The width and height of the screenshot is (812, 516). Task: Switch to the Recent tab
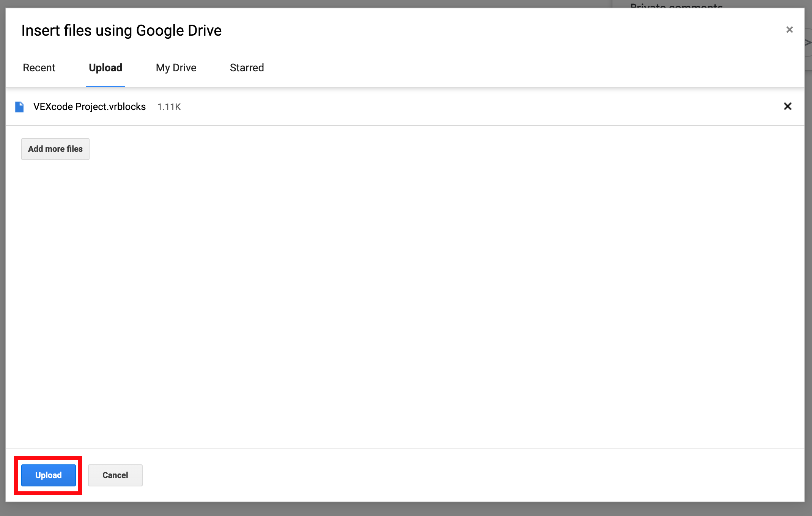(39, 68)
